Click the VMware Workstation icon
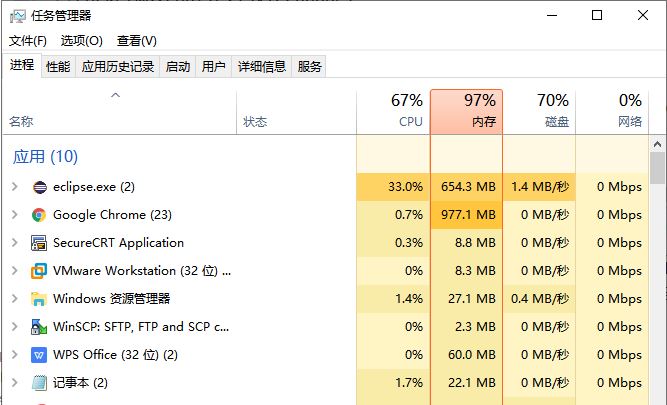 (39, 271)
